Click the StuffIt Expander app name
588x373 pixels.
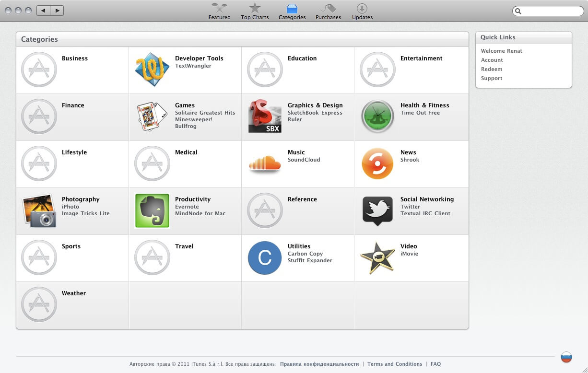coord(310,260)
